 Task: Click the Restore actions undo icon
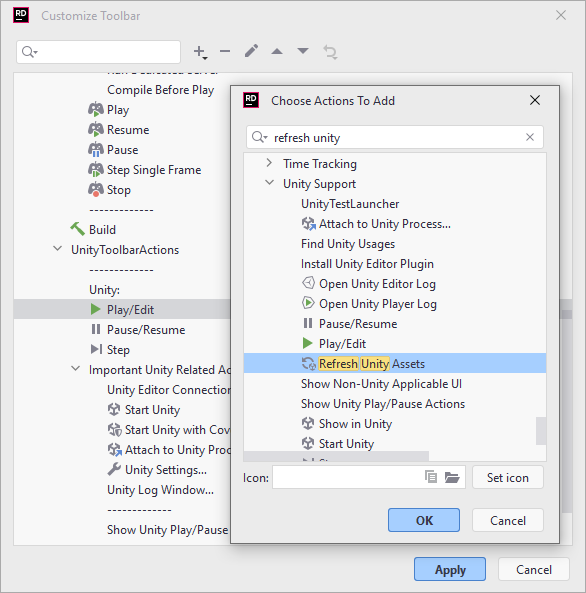[330, 52]
